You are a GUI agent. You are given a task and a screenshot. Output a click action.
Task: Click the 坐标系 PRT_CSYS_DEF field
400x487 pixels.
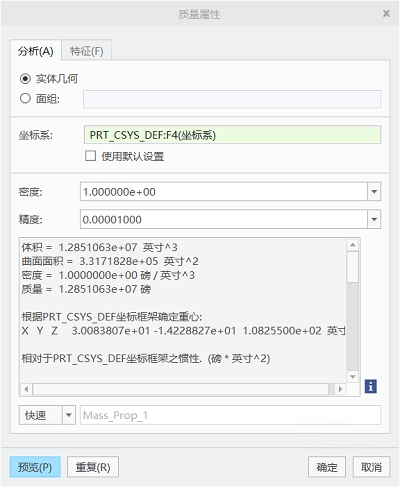click(x=232, y=135)
